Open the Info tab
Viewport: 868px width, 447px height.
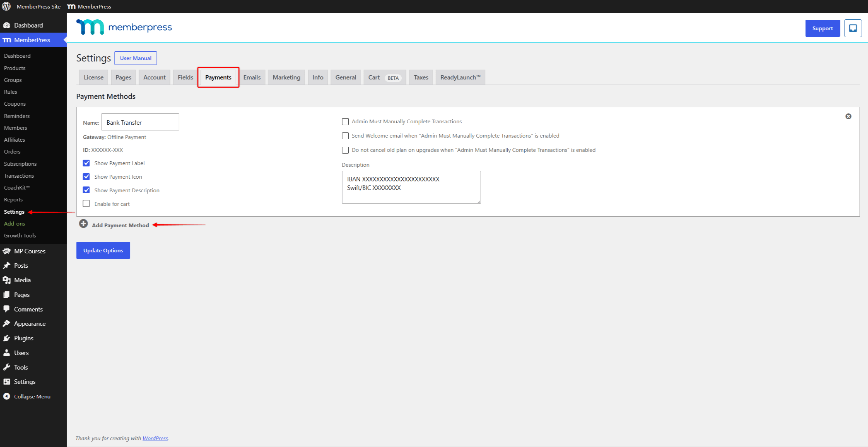pos(318,77)
